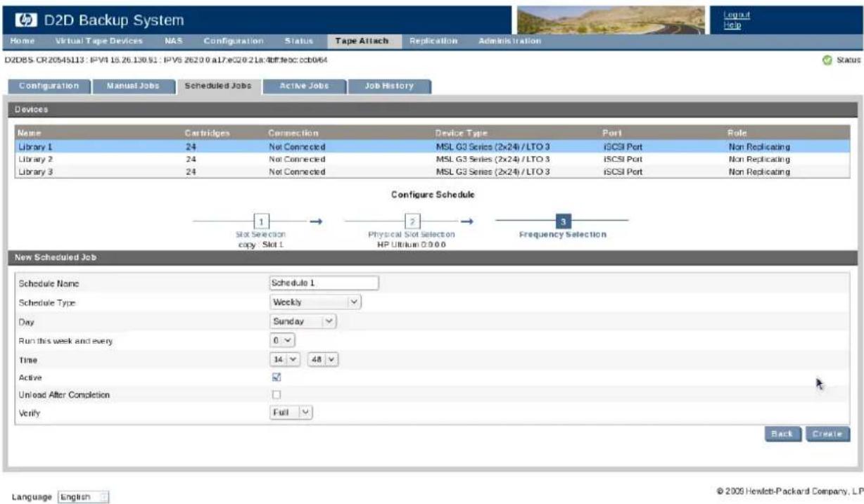Open the Tape Attach menu

click(x=363, y=42)
